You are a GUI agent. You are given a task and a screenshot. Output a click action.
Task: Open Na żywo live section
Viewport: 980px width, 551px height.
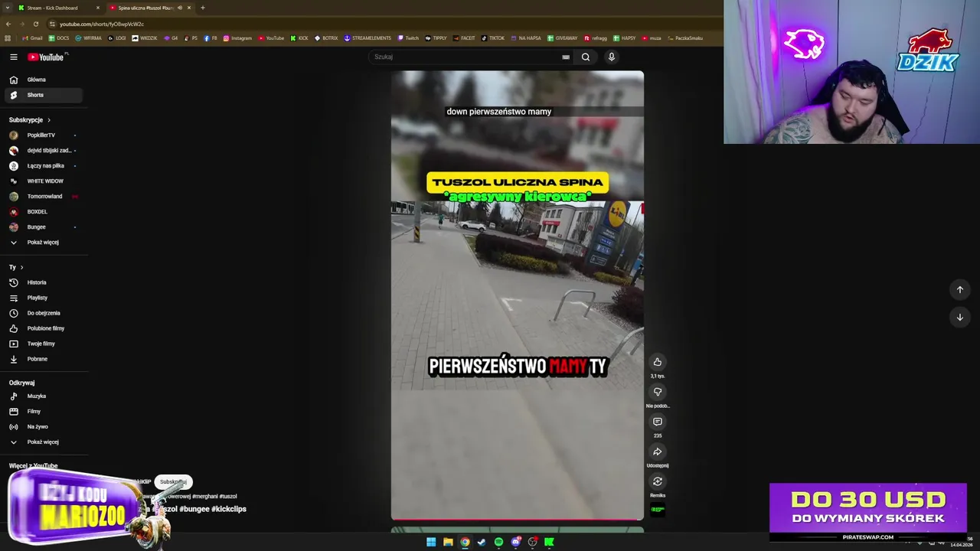[x=44, y=427]
